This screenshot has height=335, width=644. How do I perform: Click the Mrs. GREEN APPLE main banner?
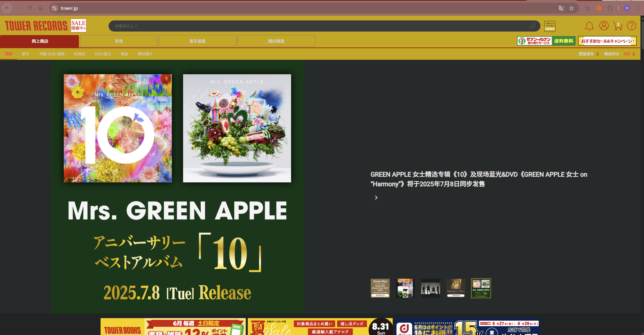tap(177, 187)
